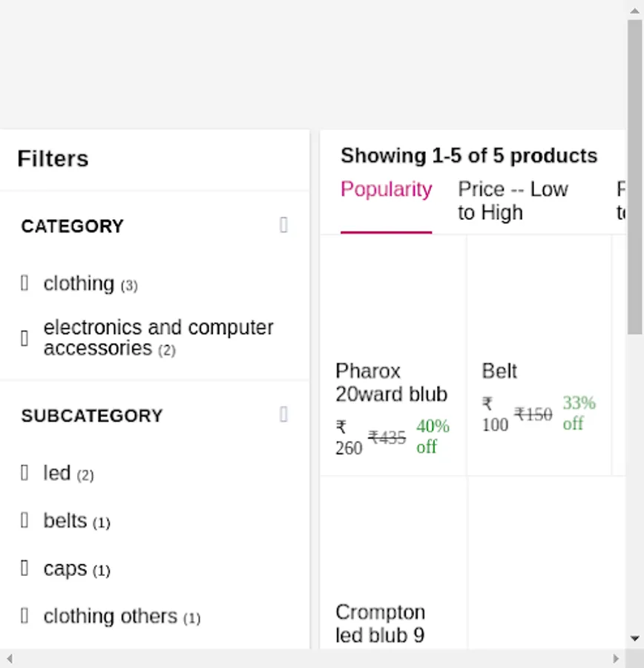The width and height of the screenshot is (644, 668).
Task: Click the Filters heading
Action: (53, 159)
